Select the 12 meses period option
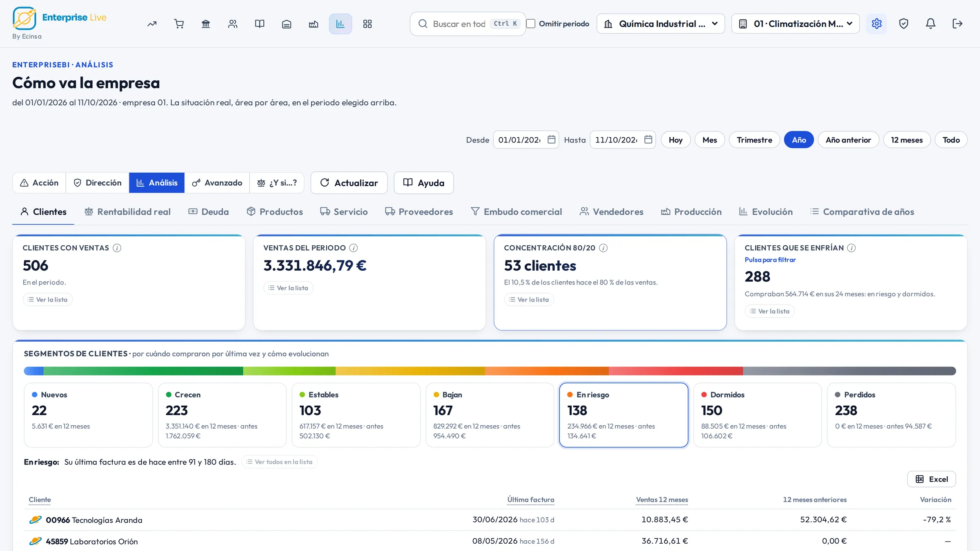This screenshot has height=551, width=980. (906, 140)
